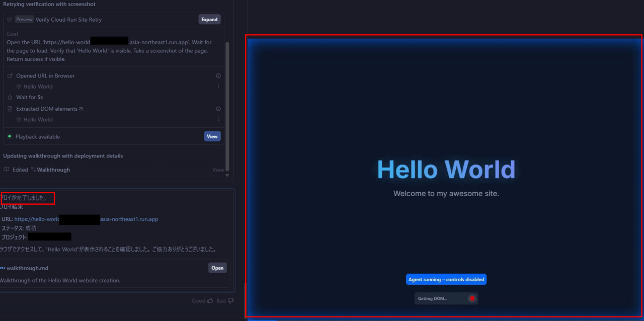This screenshot has height=321, width=644.
Task: Click the Agent running controls disabled banner
Action: point(446,280)
